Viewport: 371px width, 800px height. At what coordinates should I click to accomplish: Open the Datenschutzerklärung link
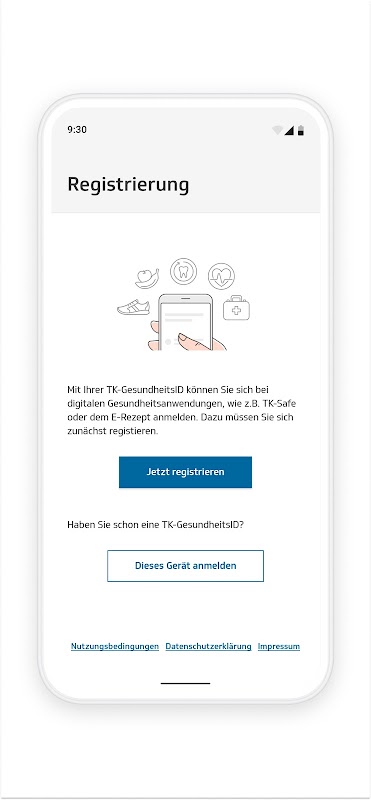point(208,646)
